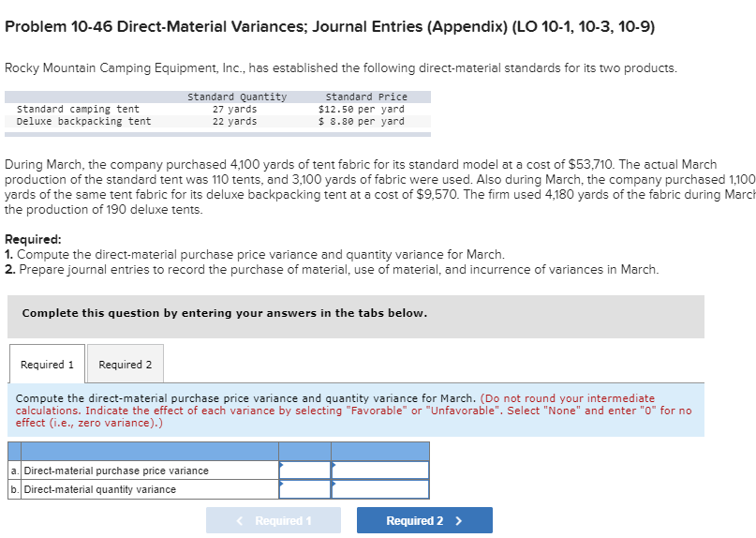Select amount field for purchase price variance
756x538 pixels.
pos(304,470)
